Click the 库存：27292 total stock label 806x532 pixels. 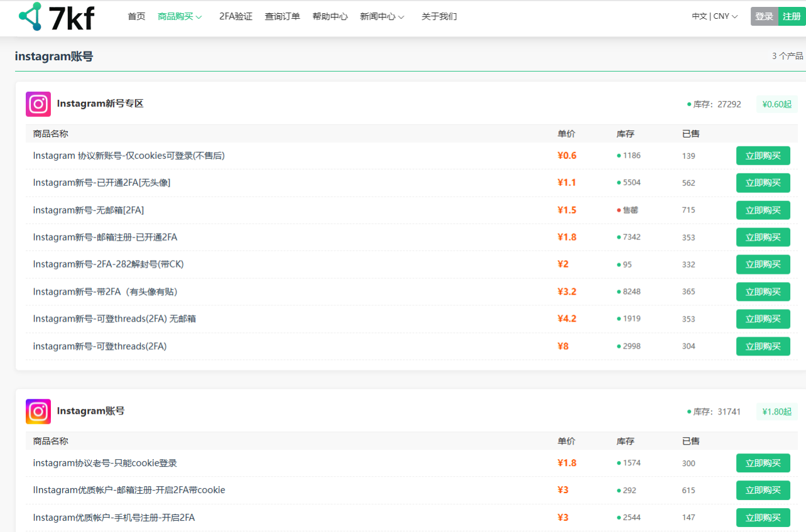[714, 104]
